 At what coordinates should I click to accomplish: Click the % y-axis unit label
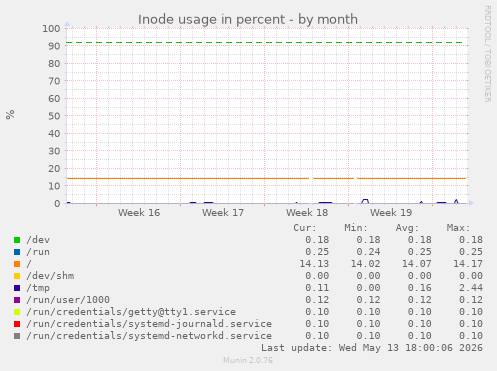click(10, 114)
